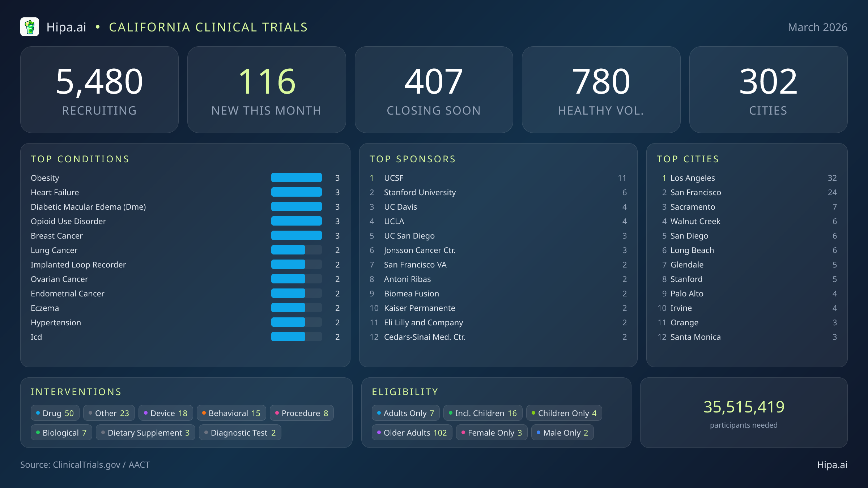The width and height of the screenshot is (868, 488).
Task: Click the Obesity condition progress bar
Action: point(296,177)
